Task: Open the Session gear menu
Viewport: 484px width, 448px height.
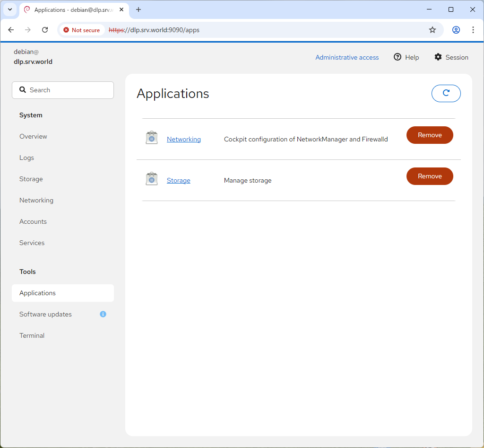Action: [x=451, y=57]
